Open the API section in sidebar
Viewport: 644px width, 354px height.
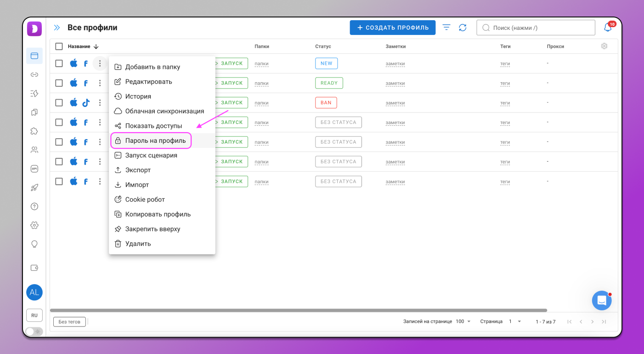pos(34,169)
